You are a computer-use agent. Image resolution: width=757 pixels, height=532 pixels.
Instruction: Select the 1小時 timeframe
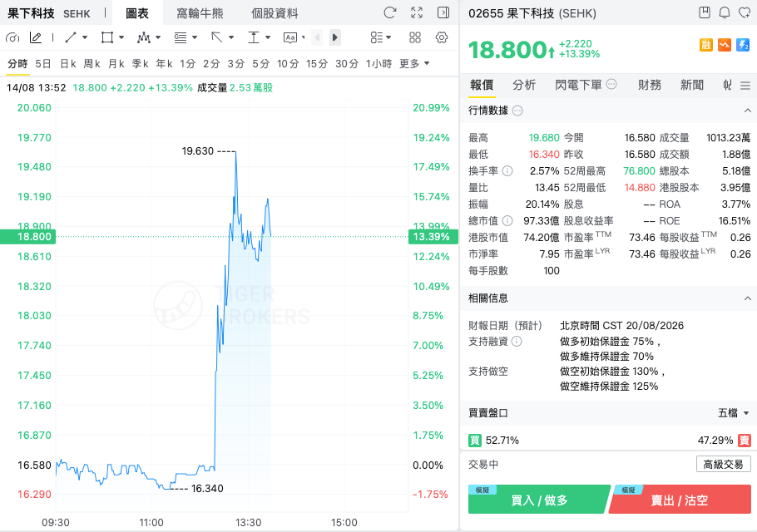point(379,64)
